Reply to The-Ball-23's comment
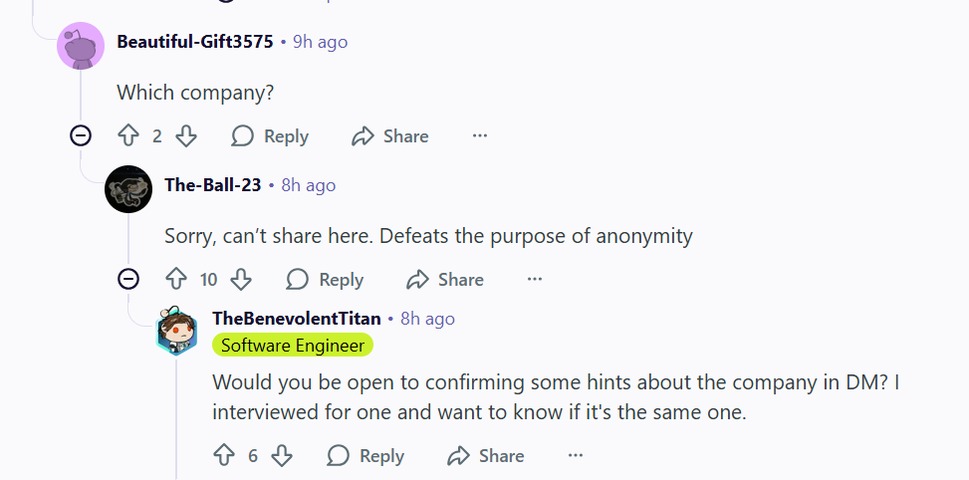 [x=325, y=279]
